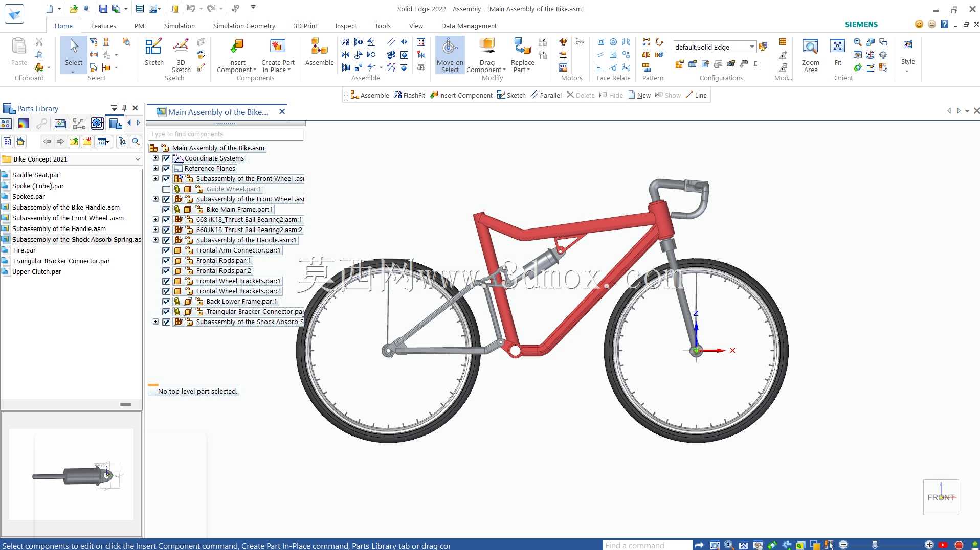
Task: Open default,Solid Edge configuration dropdown
Action: (x=752, y=47)
